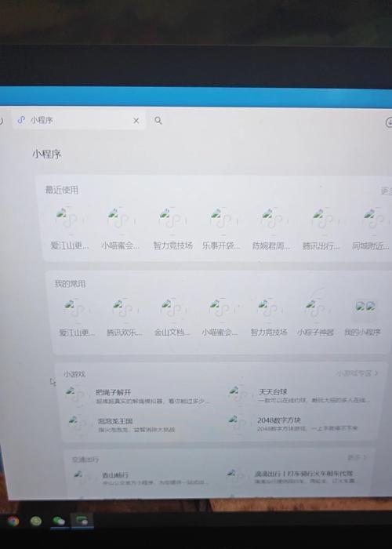Close the 小程序 tab

(136, 121)
